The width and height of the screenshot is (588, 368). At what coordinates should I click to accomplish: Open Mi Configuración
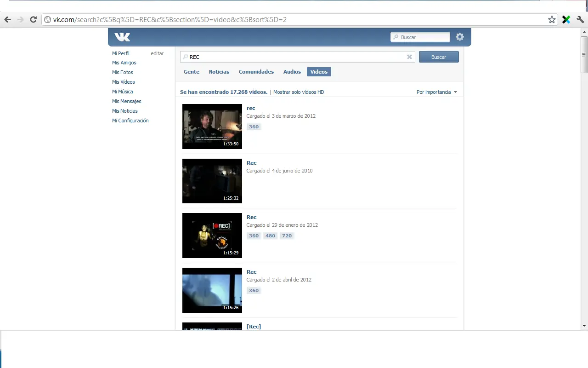click(x=130, y=121)
